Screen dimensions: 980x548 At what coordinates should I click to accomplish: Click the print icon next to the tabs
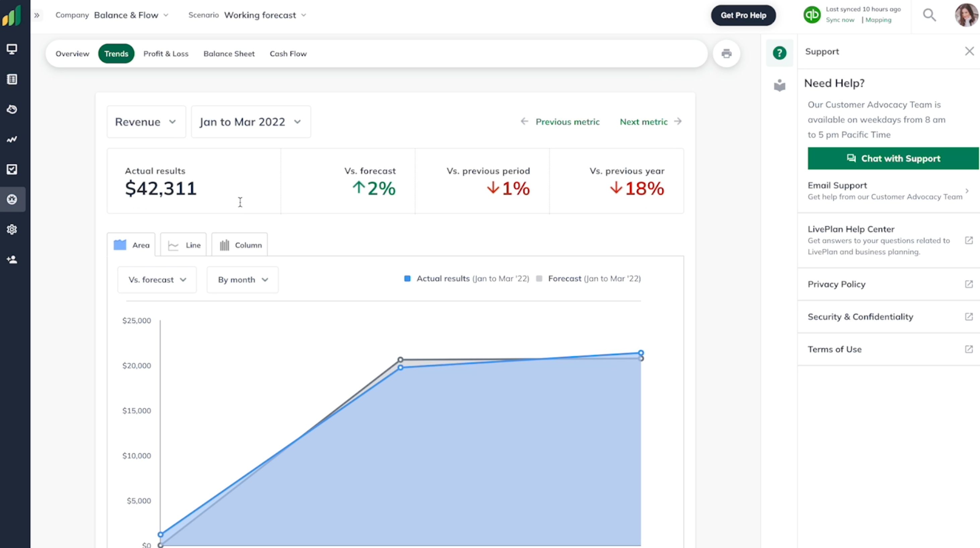pyautogui.click(x=727, y=53)
